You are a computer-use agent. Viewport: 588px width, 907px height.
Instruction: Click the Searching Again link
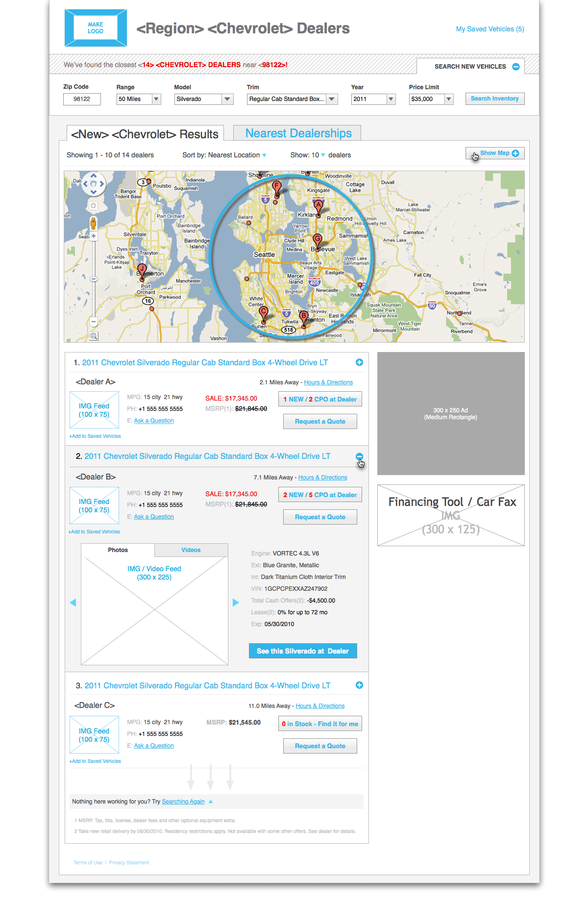[x=183, y=802]
